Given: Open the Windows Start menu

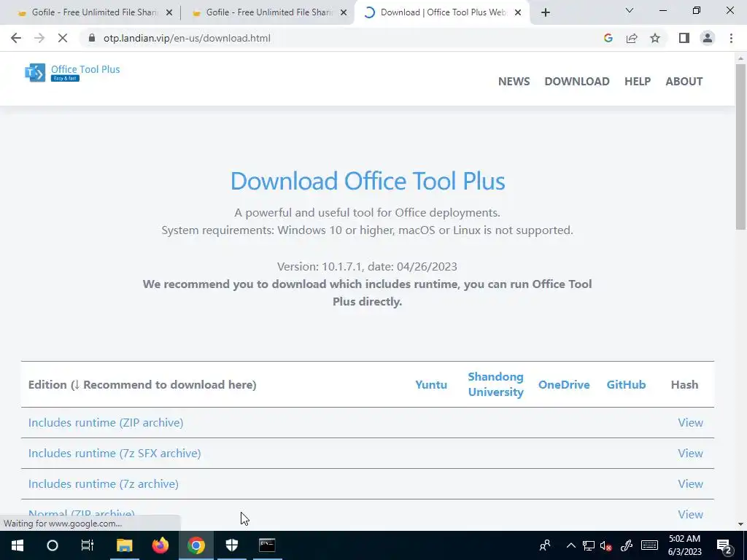Looking at the screenshot, I should [18, 545].
